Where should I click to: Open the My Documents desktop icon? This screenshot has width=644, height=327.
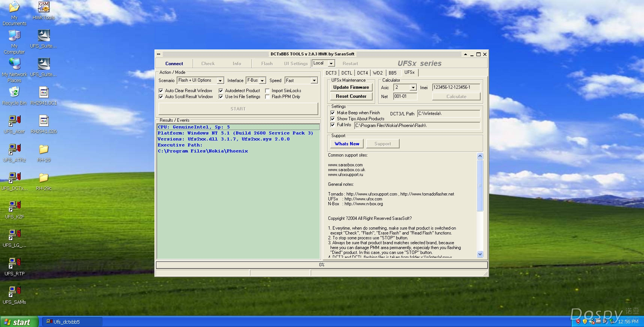[14, 13]
